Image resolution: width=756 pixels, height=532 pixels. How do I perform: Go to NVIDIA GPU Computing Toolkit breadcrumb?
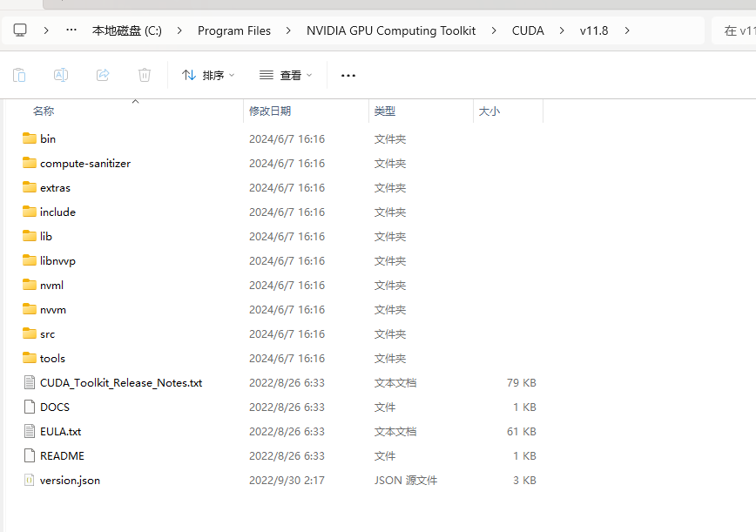point(391,30)
